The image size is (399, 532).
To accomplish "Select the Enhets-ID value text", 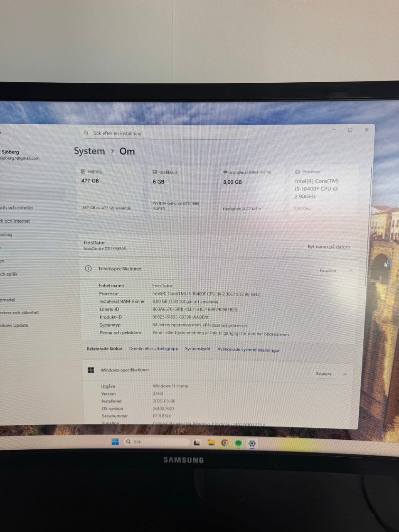I will (x=195, y=310).
